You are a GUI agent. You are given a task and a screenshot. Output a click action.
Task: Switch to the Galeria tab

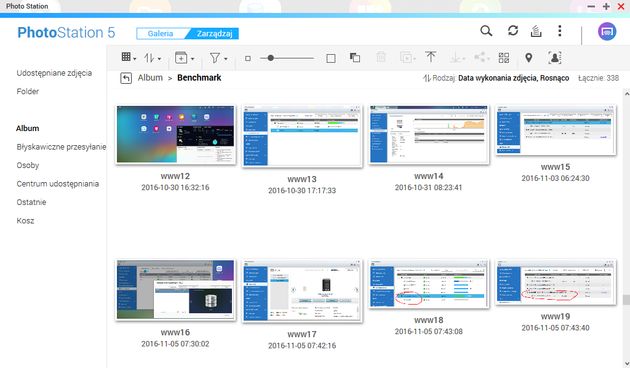coord(160,34)
